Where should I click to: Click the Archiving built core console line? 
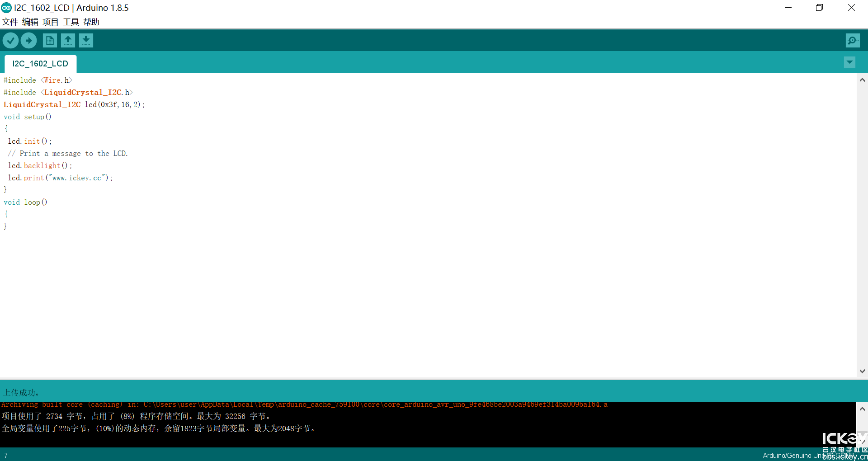pos(305,405)
